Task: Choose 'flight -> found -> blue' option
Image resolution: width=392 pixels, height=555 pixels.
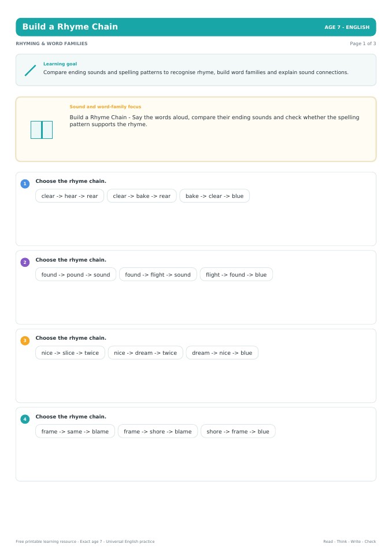Action: pyautogui.click(x=236, y=274)
